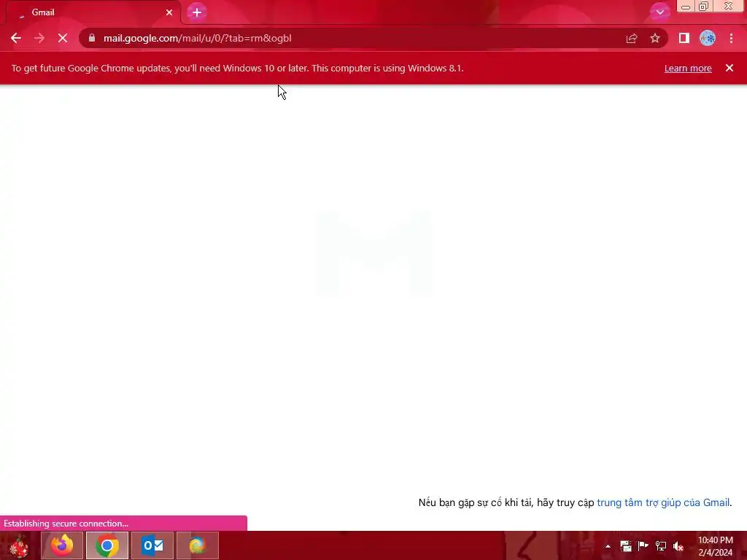
Task: Share this page using the share icon
Action: point(632,38)
